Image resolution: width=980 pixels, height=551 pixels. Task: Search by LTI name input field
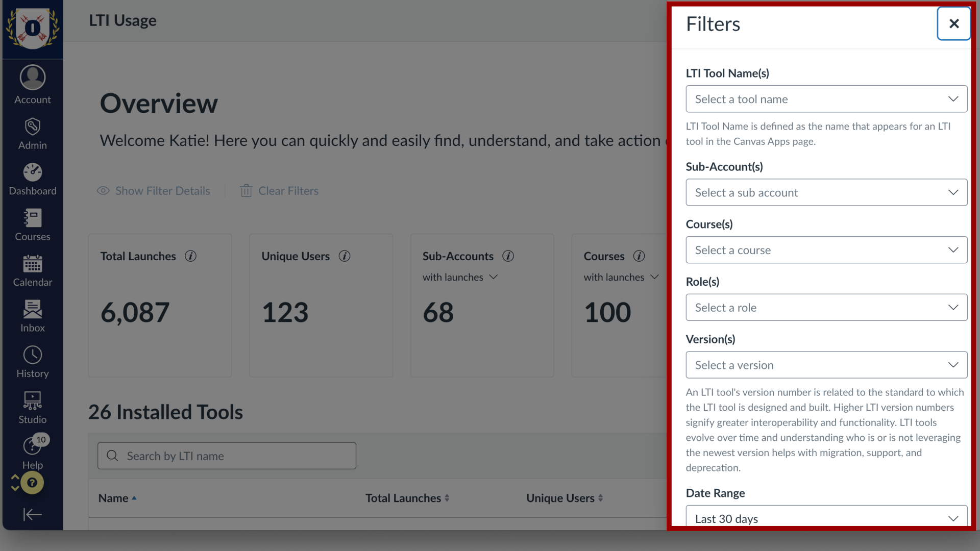[226, 456]
